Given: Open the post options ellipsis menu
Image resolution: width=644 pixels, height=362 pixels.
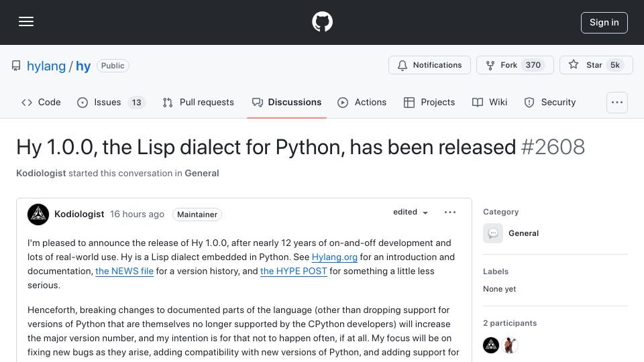Looking at the screenshot, I should (x=450, y=213).
